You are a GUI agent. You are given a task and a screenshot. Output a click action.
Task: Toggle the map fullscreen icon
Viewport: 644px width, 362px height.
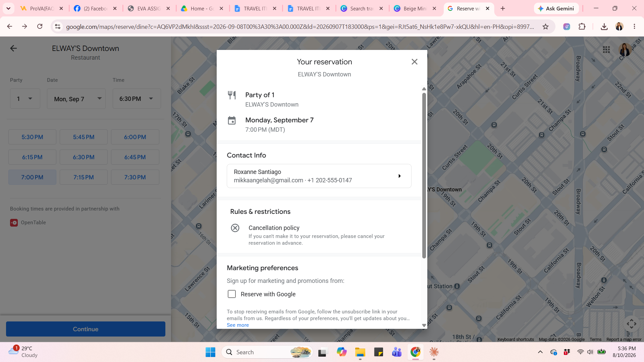coord(632,324)
